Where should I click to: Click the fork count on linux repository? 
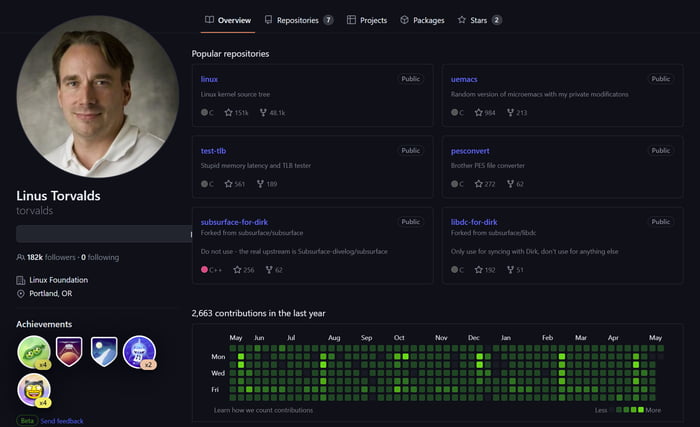point(271,113)
